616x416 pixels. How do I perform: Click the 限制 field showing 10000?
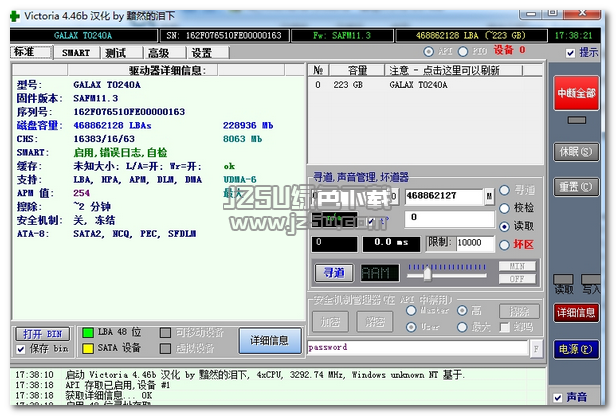(475, 243)
